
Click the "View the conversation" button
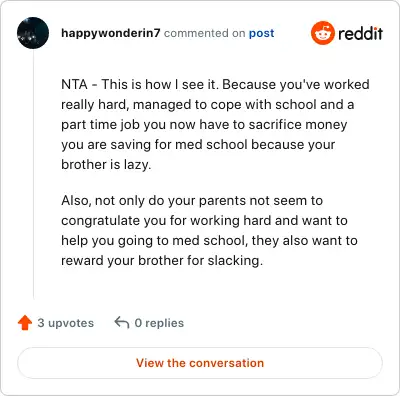tap(200, 363)
